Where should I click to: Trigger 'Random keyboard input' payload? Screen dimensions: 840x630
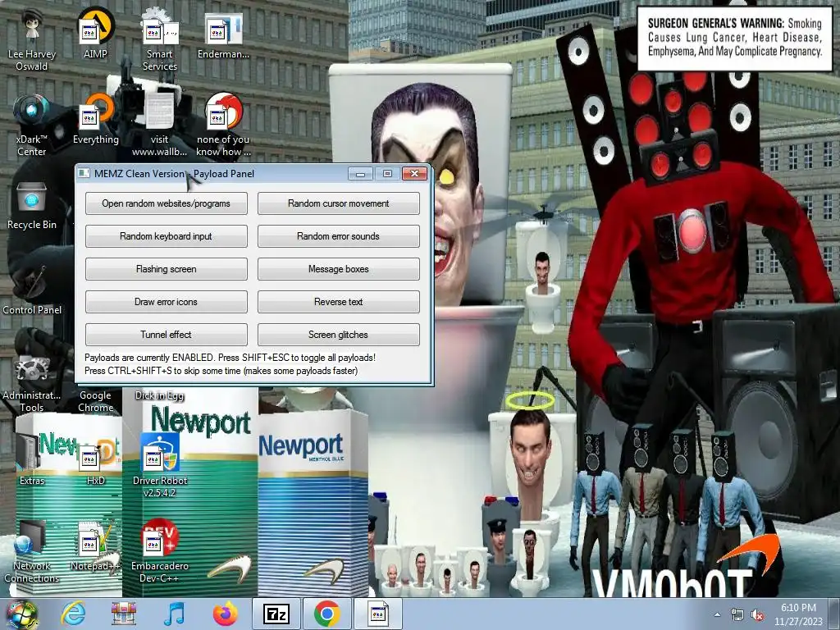166,236
